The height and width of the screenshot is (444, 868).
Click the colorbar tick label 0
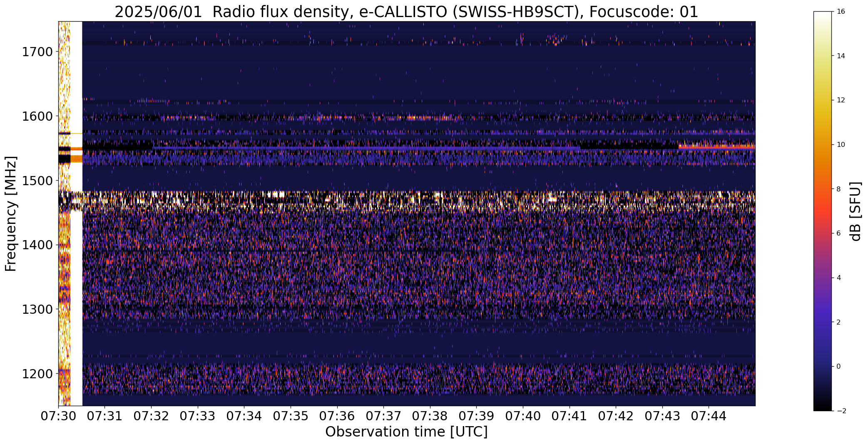pyautogui.click(x=838, y=367)
